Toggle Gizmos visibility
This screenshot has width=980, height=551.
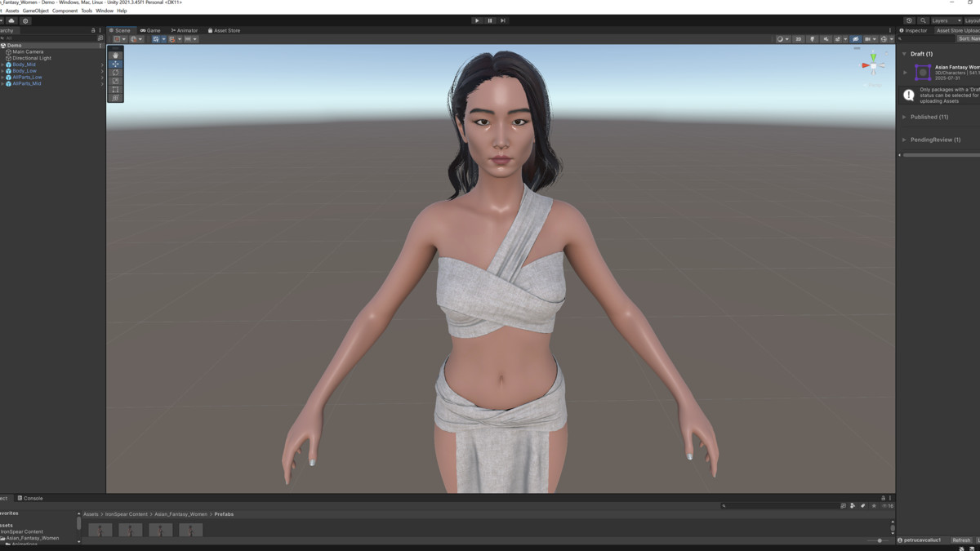coord(884,39)
